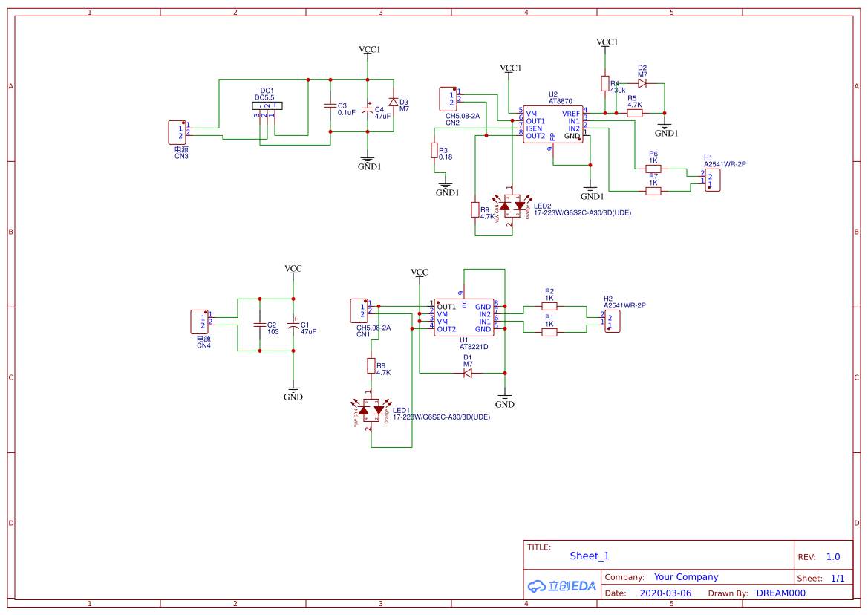
Task: Click the C3 0.1uF capacitor symbol
Action: tap(330, 105)
